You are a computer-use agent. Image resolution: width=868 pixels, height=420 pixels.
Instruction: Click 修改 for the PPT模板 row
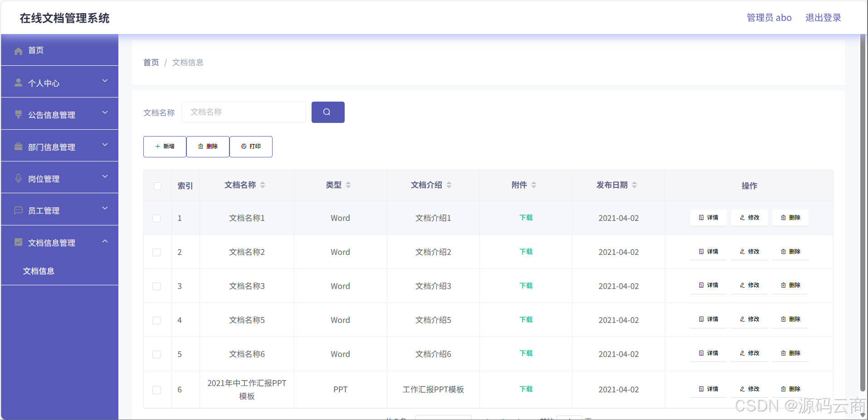tap(749, 389)
